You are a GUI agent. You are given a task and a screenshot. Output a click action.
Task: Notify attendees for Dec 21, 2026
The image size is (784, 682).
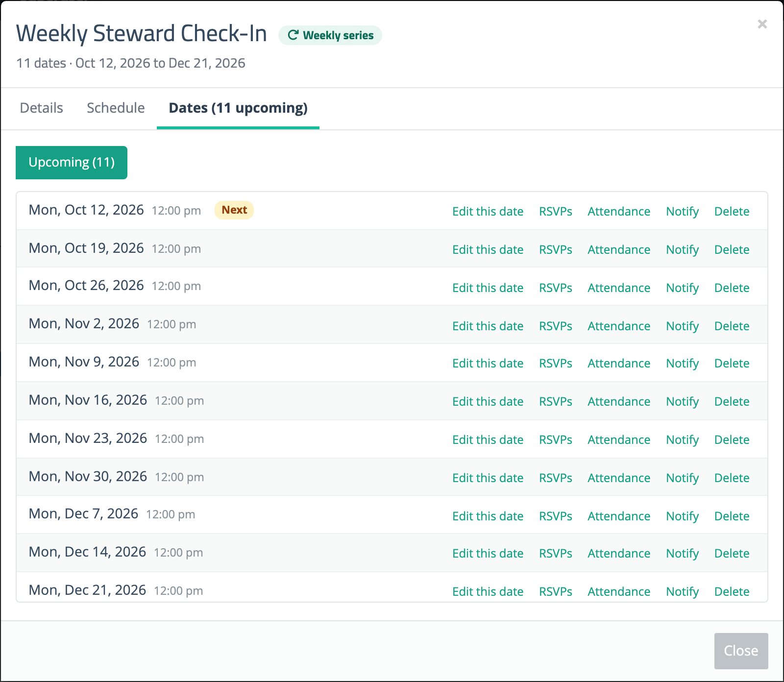(x=682, y=591)
